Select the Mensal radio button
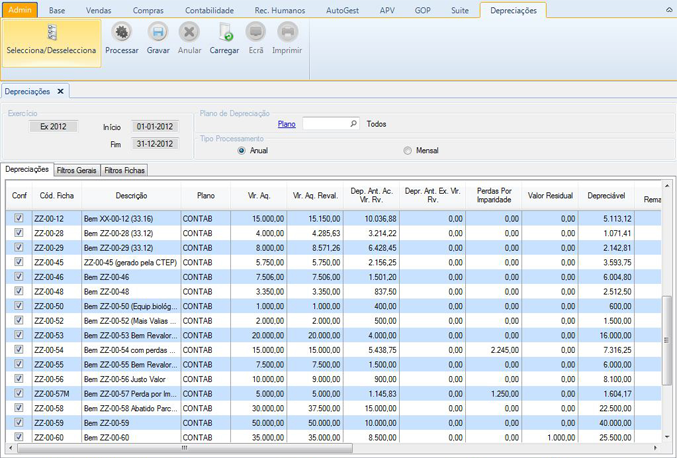The height and width of the screenshot is (458, 677). coord(407,151)
